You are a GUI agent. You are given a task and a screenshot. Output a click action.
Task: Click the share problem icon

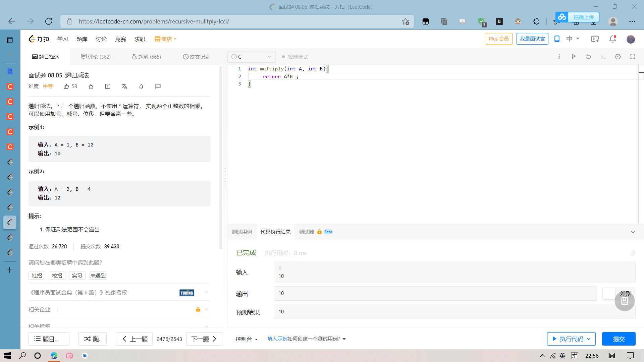point(108,86)
